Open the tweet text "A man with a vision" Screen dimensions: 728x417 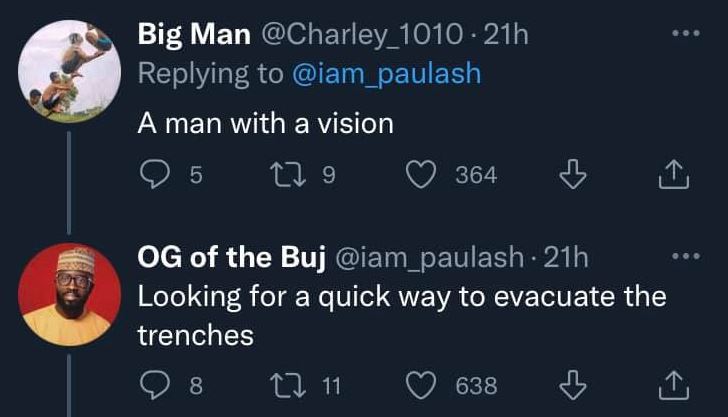pos(265,124)
